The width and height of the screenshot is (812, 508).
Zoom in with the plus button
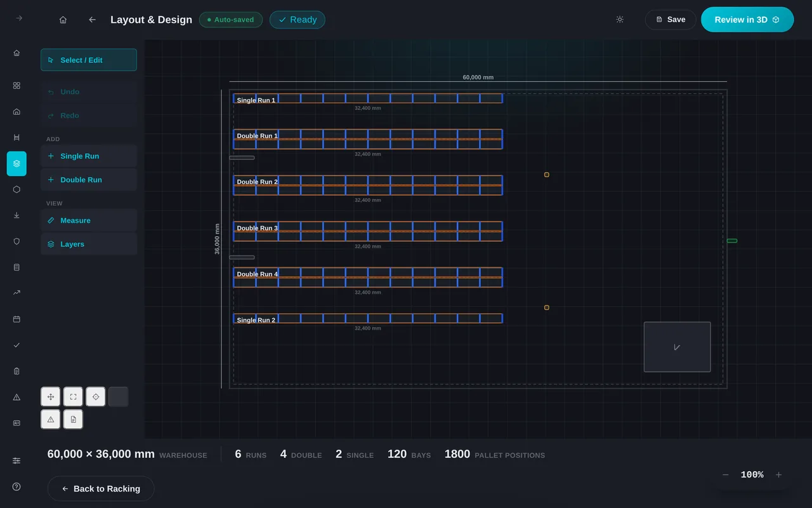tap(778, 475)
